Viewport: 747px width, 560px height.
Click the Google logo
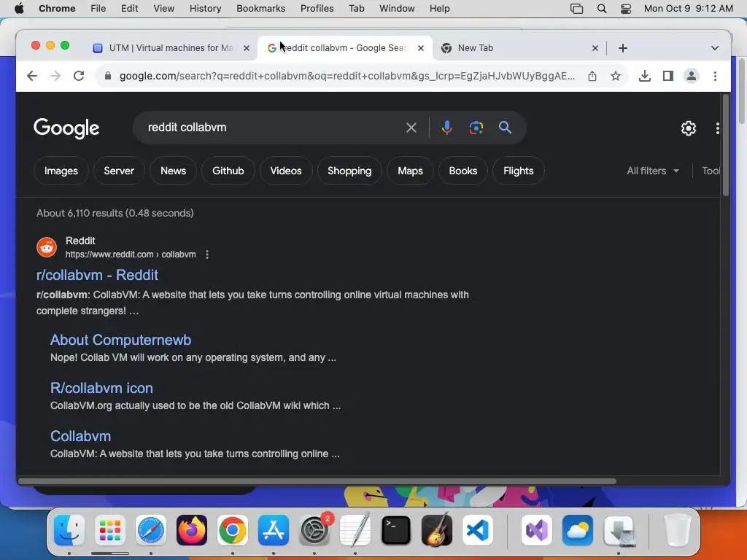click(66, 128)
